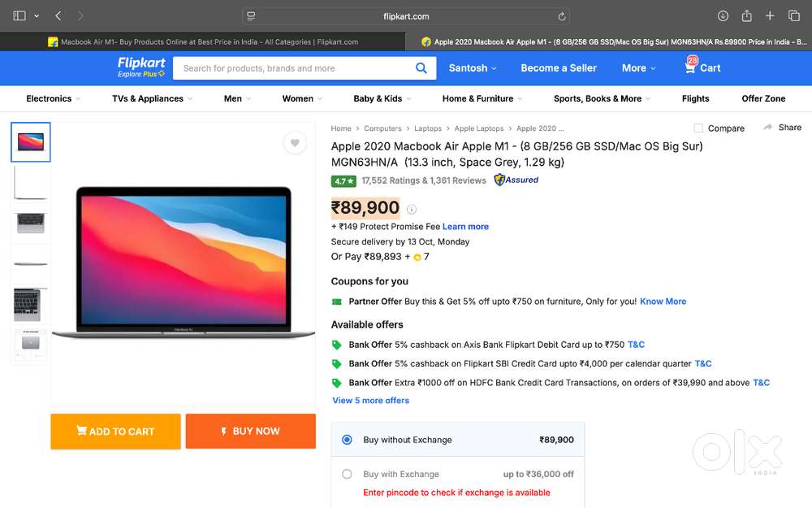The image size is (812, 508).
Task: Reload page using Safari refresh icon
Action: click(x=562, y=16)
